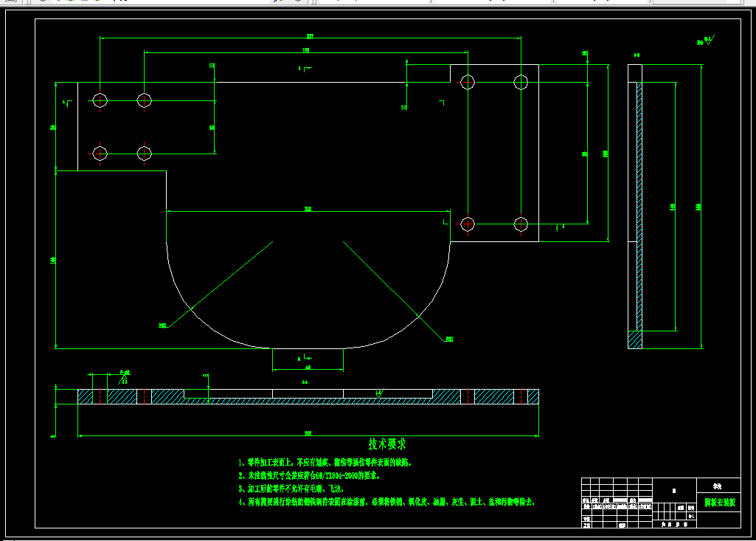This screenshot has height=541, width=756.
Task: Pick the 277 dimension text at top
Action: pyautogui.click(x=310, y=37)
